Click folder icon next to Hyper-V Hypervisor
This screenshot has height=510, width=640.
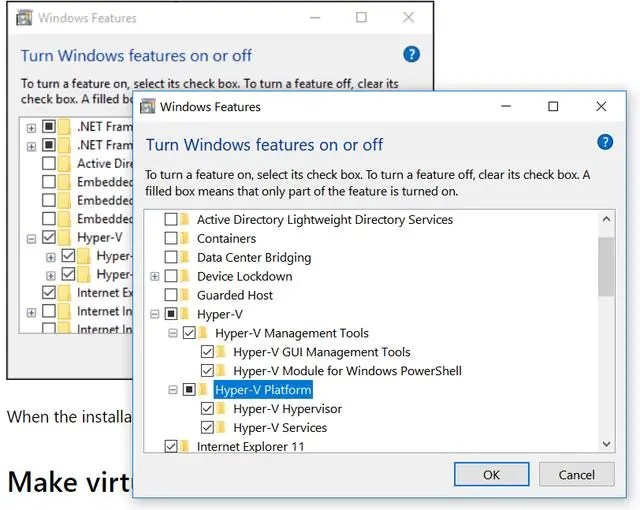(x=221, y=408)
